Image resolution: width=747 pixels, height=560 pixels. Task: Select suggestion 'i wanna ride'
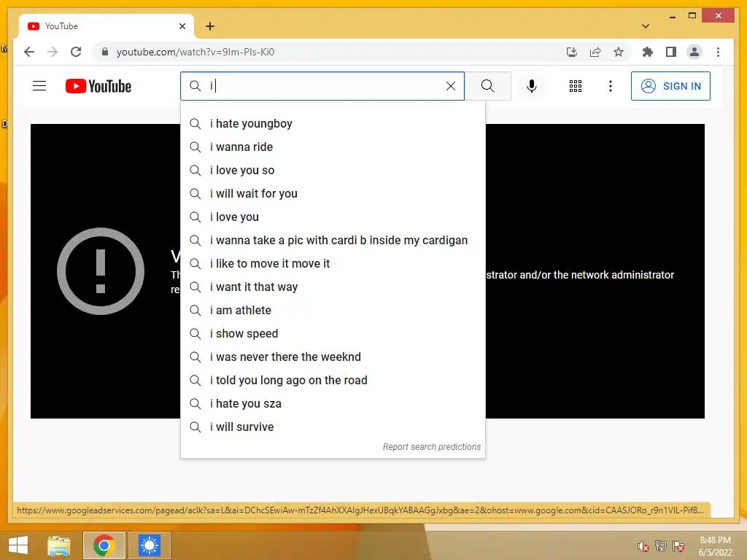coord(333,147)
